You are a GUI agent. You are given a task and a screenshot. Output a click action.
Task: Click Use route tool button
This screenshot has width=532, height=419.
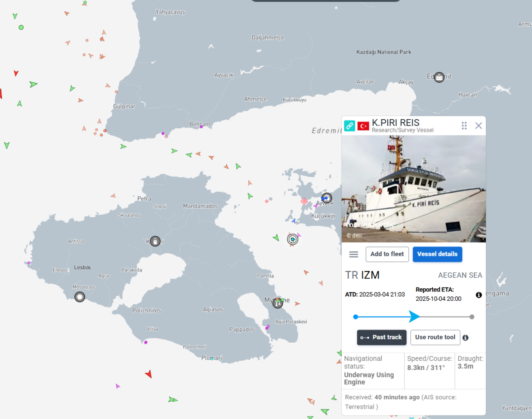(435, 338)
